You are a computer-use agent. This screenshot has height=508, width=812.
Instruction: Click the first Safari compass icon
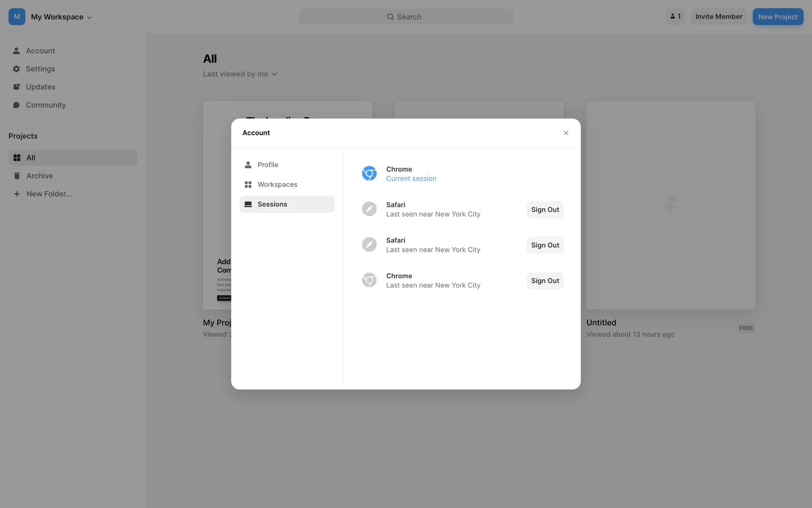pyautogui.click(x=369, y=209)
